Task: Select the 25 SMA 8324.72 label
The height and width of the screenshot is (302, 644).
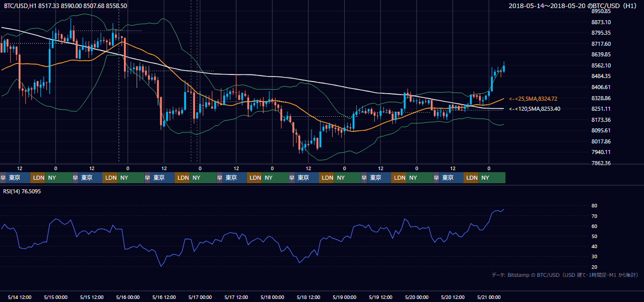Action: (533, 99)
